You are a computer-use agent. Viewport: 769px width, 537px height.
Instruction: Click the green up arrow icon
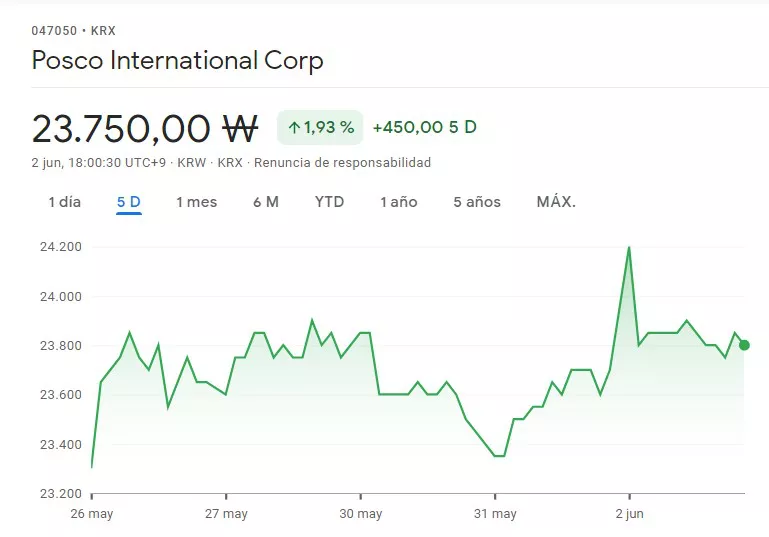pos(294,127)
